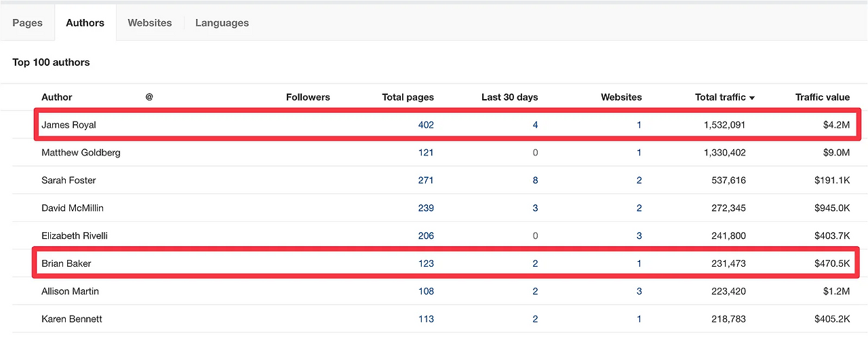Click the Last 30 days column header
Screen dimensions: 868x340
point(510,97)
